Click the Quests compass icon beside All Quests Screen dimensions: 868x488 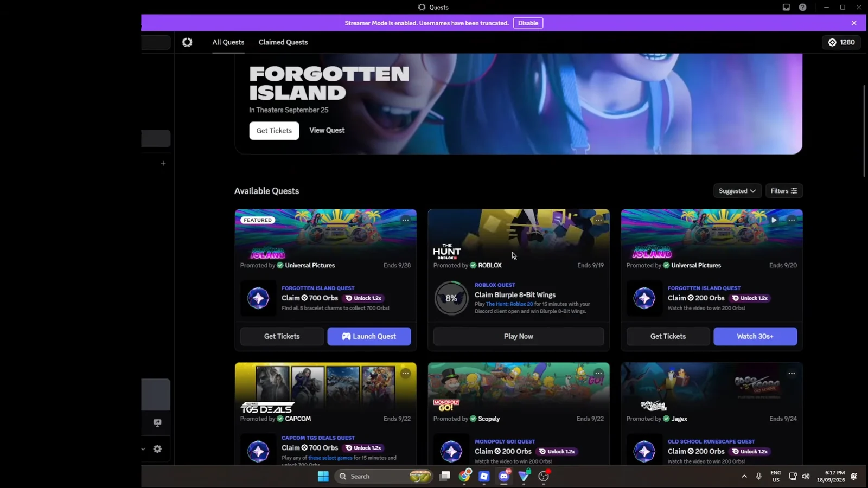tap(187, 42)
